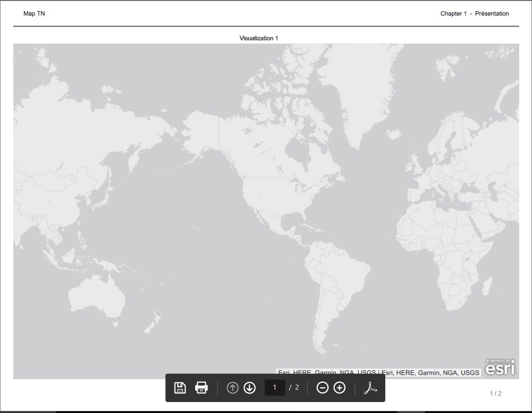Click the "Visualization 1" map title
Viewport: 532px width, 413px height.
click(259, 38)
